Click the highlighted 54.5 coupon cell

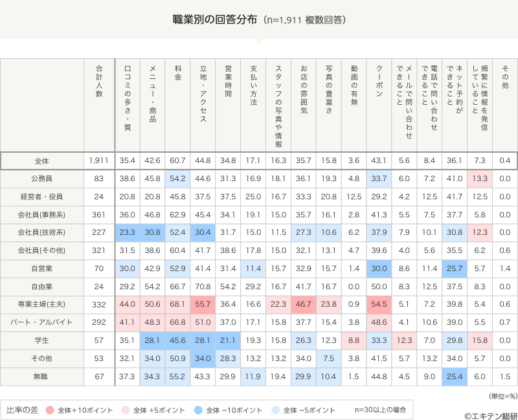pyautogui.click(x=379, y=304)
